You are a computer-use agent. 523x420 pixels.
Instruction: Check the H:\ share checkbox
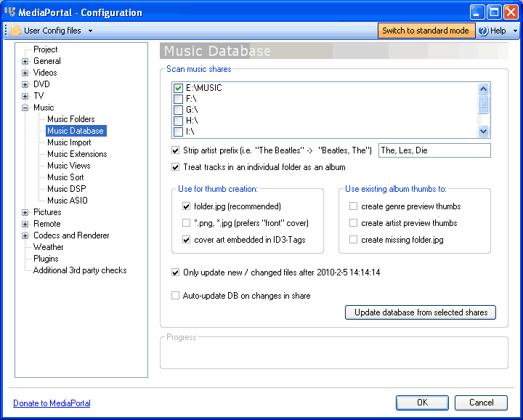(x=178, y=121)
